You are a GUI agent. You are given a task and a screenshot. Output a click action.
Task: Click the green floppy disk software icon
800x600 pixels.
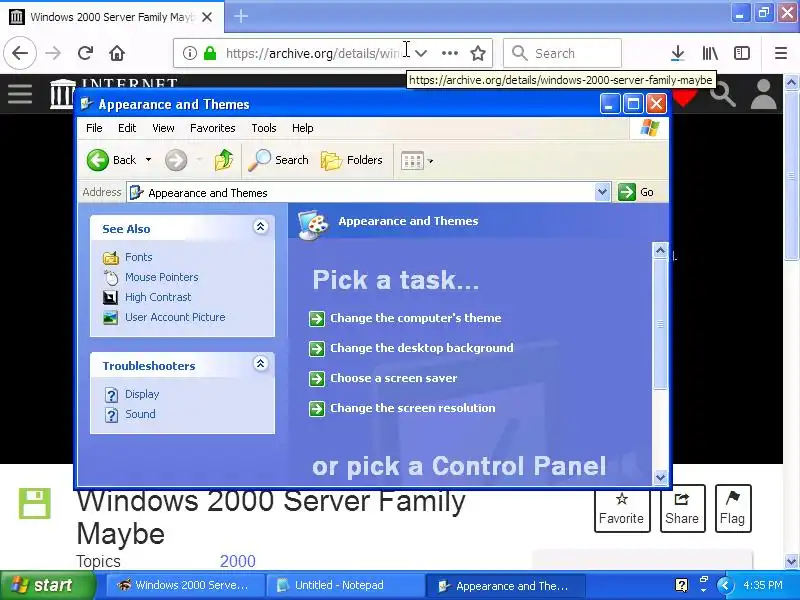click(35, 504)
